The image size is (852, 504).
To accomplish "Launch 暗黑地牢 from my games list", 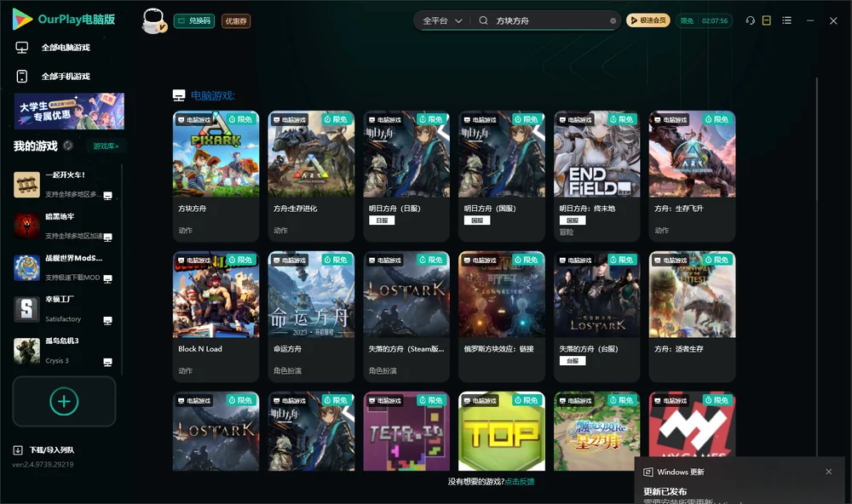I will 64,226.
